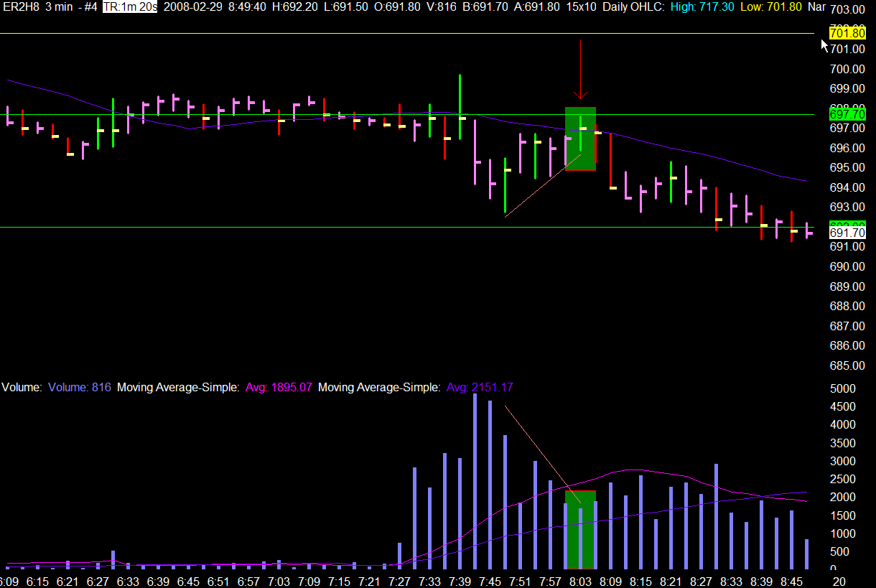
Task: Click the "Volume:" study label
Action: pyautogui.click(x=22, y=387)
